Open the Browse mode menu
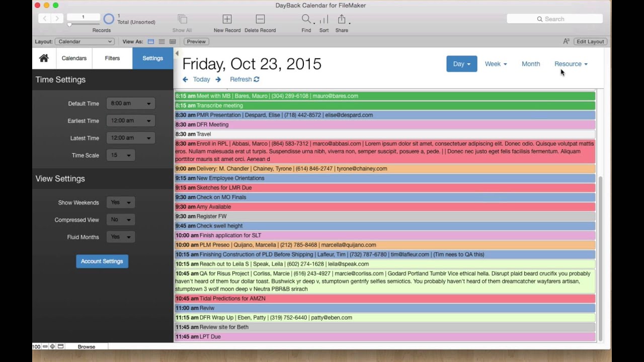Viewport: 644px width, 362px height. click(87, 346)
